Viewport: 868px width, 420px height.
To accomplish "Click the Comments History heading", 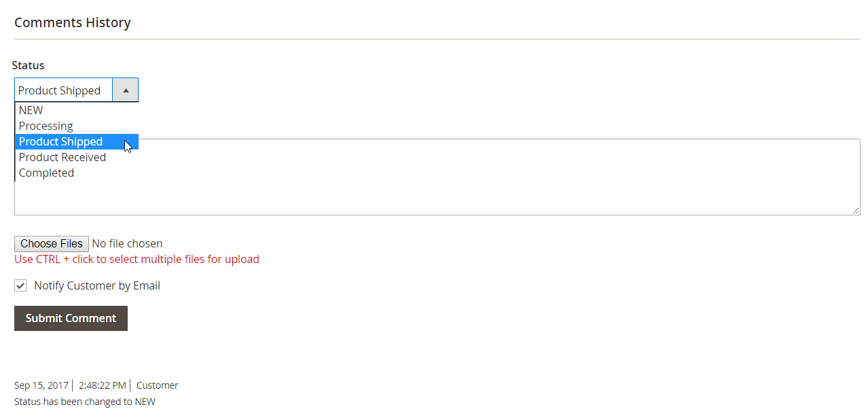I will tap(73, 22).
